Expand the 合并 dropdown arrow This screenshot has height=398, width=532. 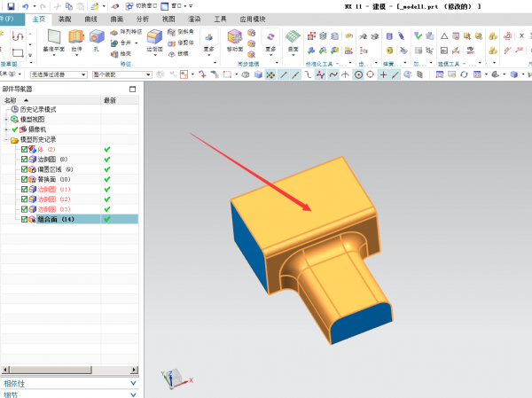137,43
